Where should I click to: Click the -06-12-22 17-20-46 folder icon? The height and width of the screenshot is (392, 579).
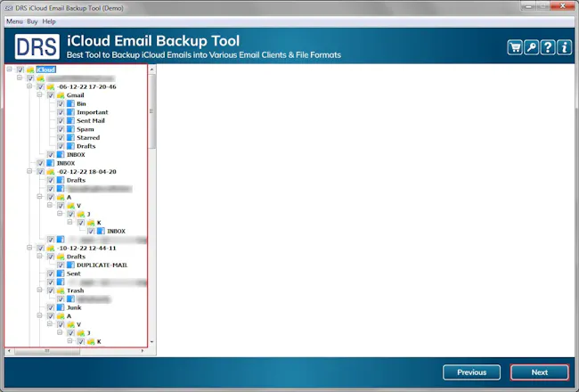[x=51, y=86]
